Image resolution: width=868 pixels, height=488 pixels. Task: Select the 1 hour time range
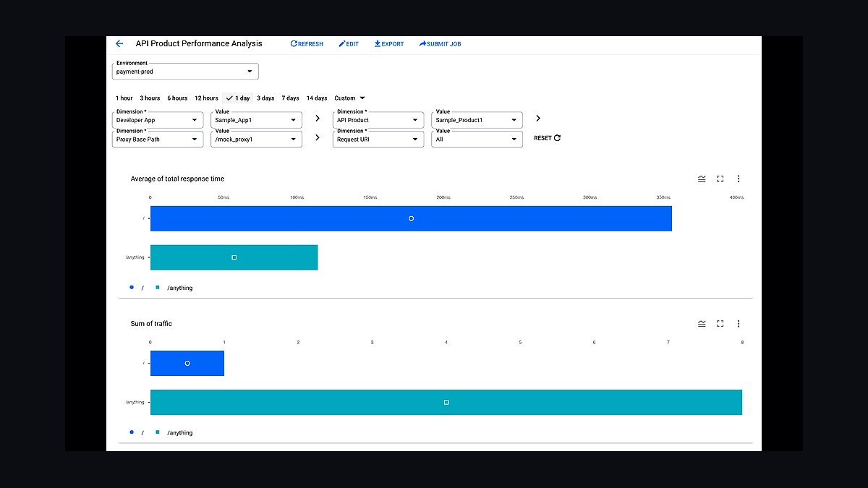coord(124,98)
